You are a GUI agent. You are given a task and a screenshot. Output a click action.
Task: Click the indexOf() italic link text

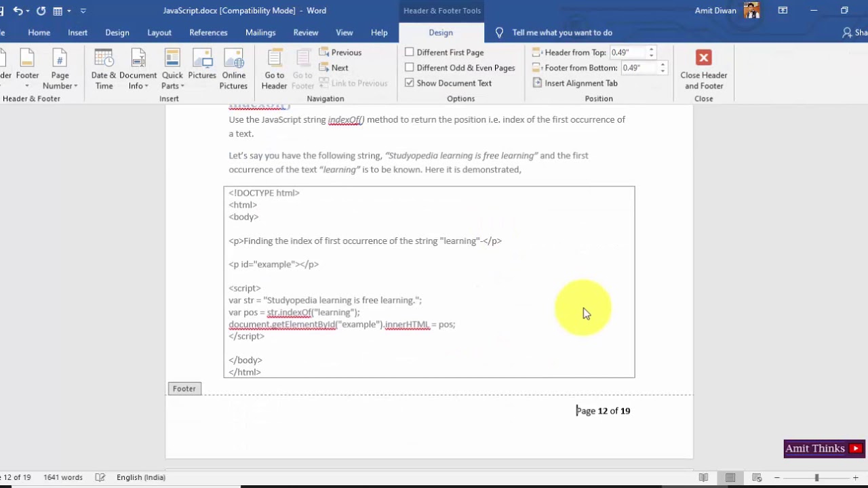click(x=346, y=120)
